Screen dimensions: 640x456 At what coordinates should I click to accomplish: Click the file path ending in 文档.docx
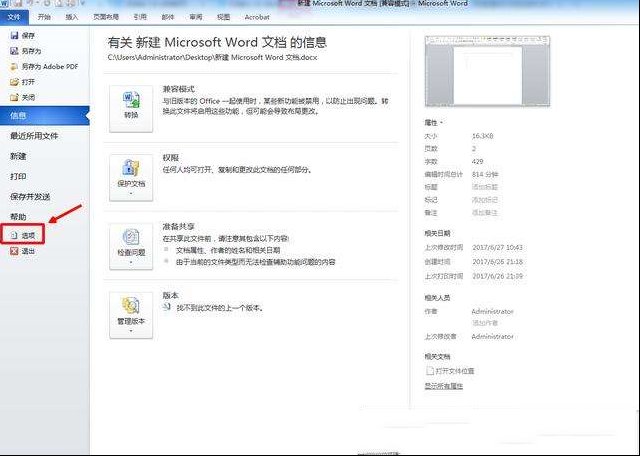(212, 58)
